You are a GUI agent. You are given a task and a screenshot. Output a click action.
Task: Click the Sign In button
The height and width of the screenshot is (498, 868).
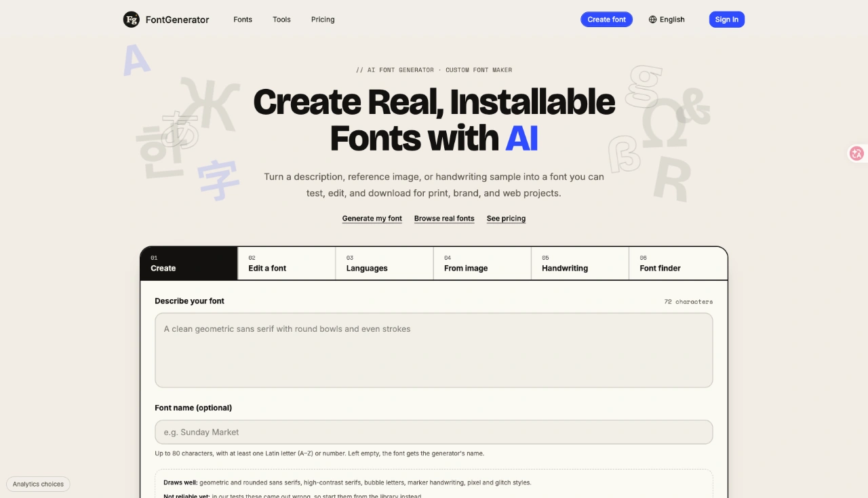pyautogui.click(x=726, y=20)
